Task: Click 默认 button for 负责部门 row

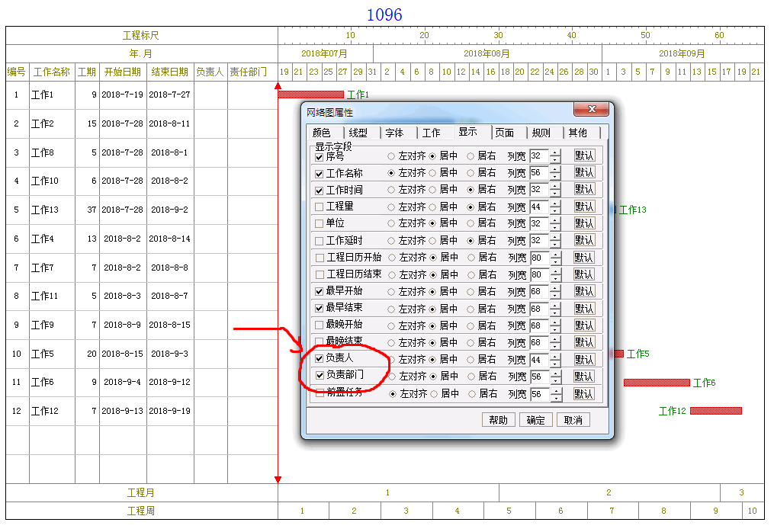Action: click(584, 377)
